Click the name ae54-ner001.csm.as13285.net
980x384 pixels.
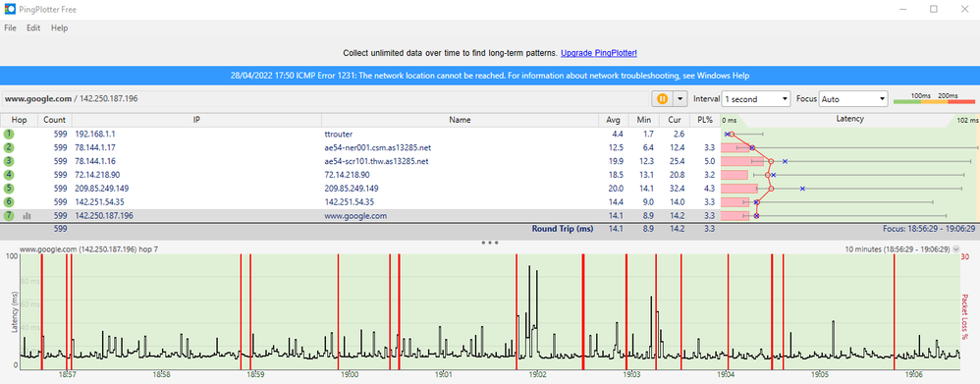pos(377,147)
